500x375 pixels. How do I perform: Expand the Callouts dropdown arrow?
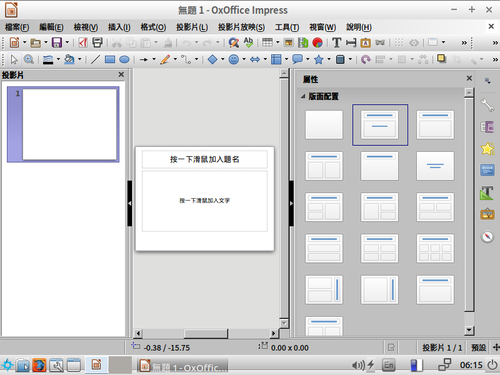click(x=308, y=60)
